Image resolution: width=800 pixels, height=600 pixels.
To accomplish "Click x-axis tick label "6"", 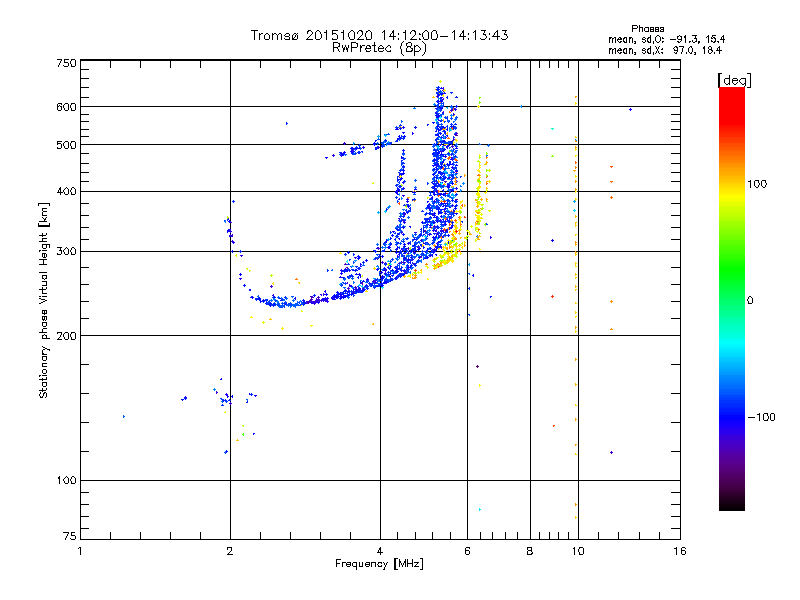I will point(467,551).
